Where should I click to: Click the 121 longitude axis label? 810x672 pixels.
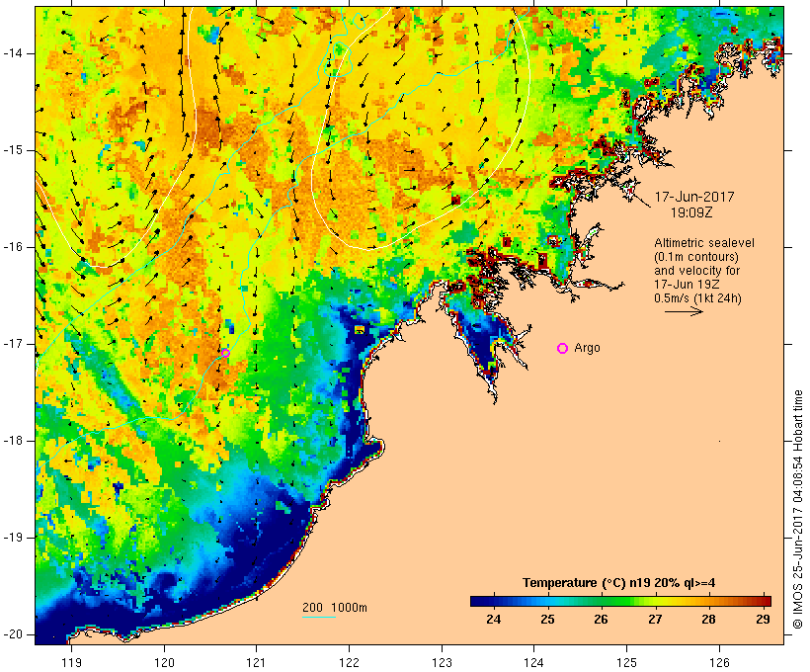(x=256, y=662)
